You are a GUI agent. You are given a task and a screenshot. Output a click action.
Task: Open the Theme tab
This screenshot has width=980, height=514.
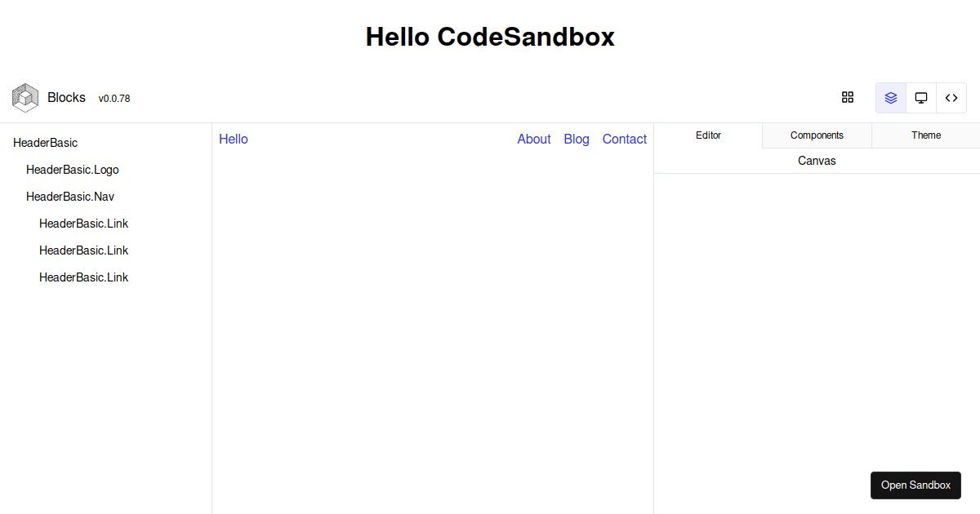point(926,135)
